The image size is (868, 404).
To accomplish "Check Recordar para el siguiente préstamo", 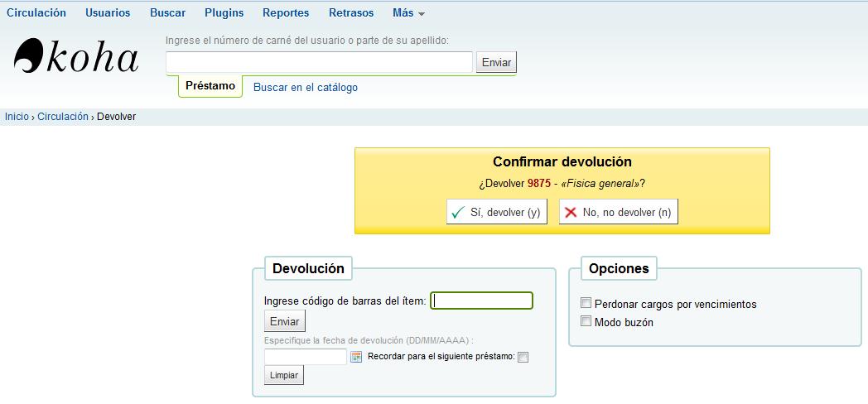I will pos(523,357).
